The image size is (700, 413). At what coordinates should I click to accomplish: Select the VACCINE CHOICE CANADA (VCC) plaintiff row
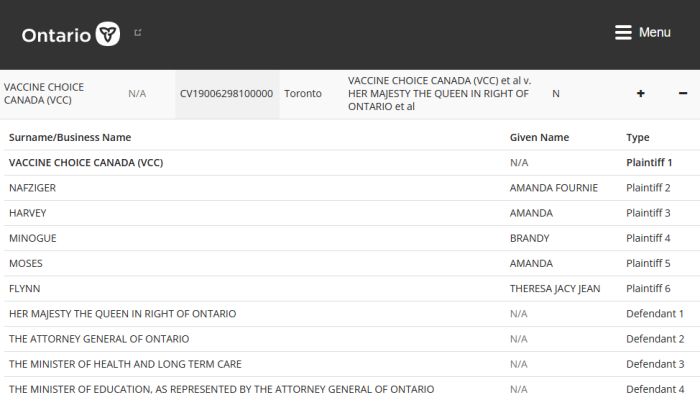352,163
